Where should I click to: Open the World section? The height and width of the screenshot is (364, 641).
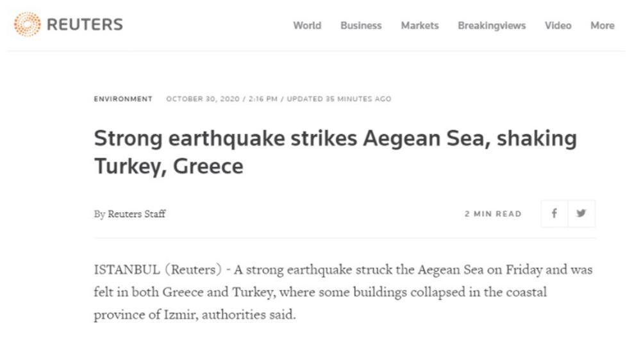[x=307, y=26]
